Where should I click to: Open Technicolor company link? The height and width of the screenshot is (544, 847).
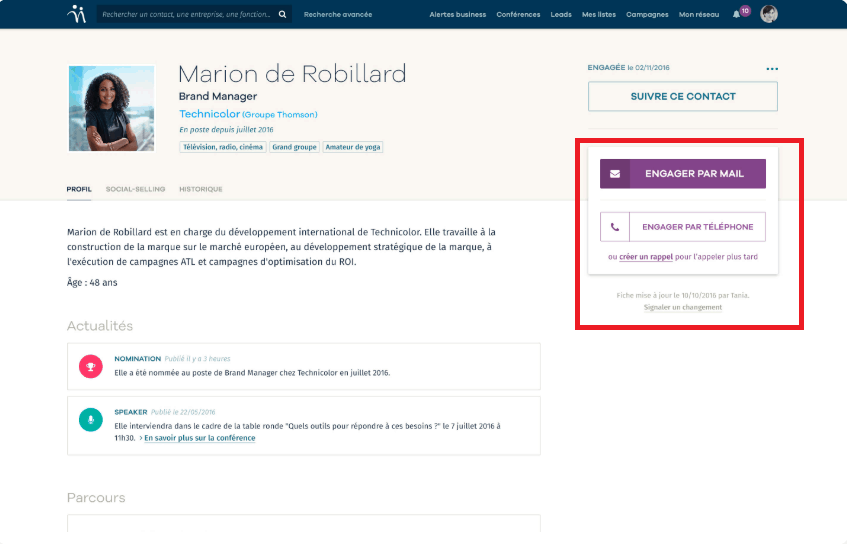coord(210,114)
